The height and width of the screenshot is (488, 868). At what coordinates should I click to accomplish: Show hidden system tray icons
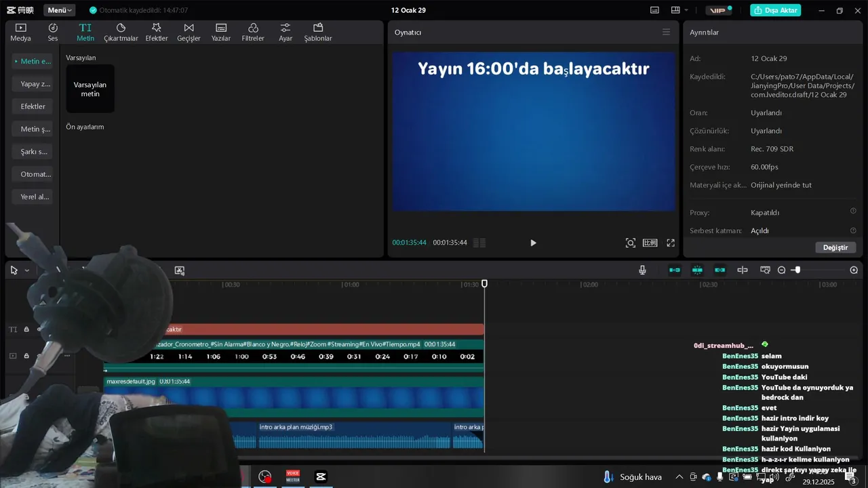coord(679,477)
